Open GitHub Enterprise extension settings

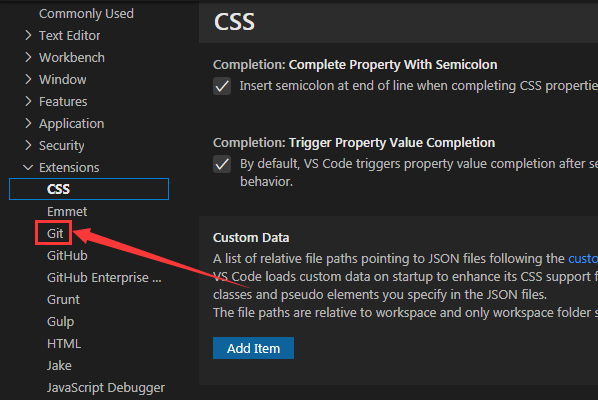coord(104,278)
